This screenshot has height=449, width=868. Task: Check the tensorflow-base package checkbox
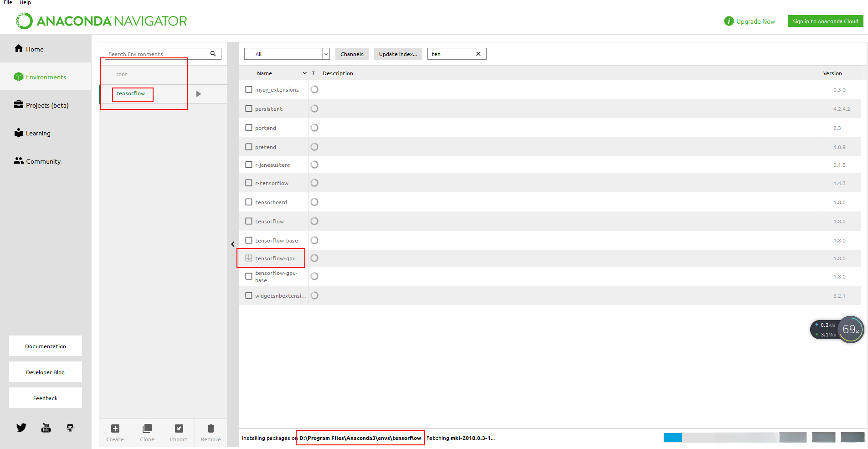click(249, 240)
